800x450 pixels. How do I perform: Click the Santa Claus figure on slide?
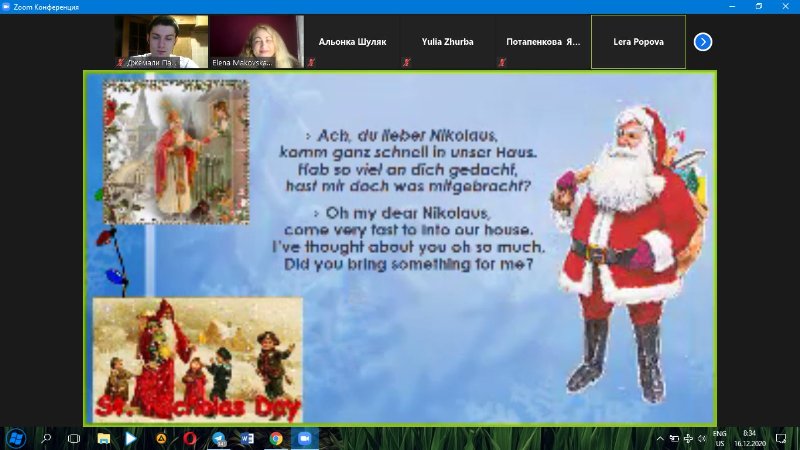pyautogui.click(x=630, y=253)
